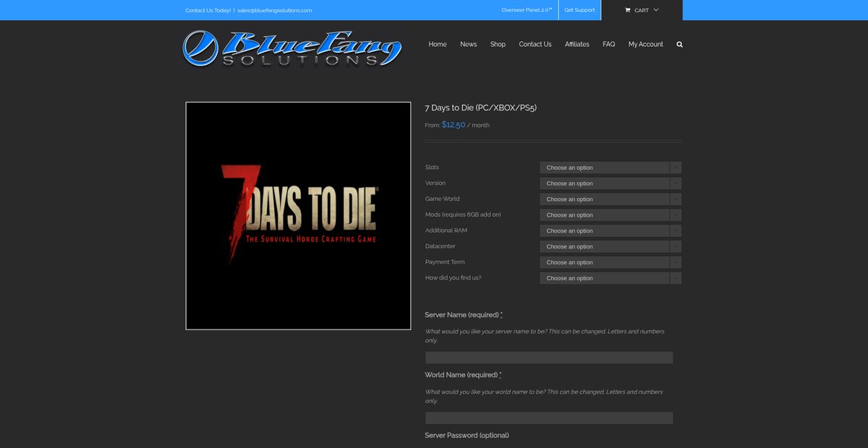Open the Version dropdown
This screenshot has width=868, height=448.
[610, 184]
